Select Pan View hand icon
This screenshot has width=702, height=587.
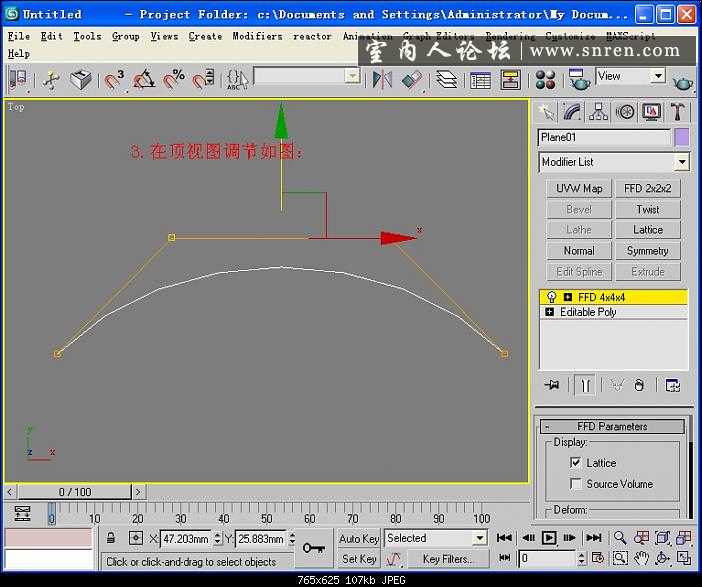click(641, 558)
